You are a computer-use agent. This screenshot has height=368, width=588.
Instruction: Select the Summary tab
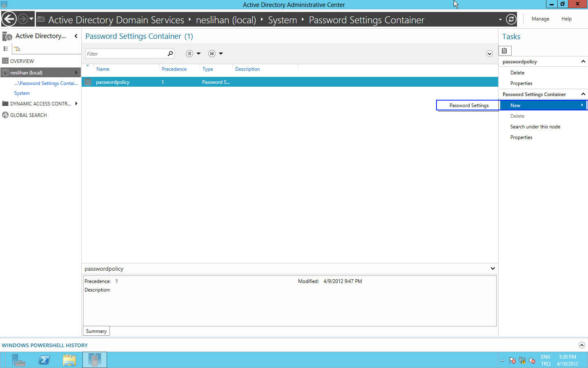(96, 331)
